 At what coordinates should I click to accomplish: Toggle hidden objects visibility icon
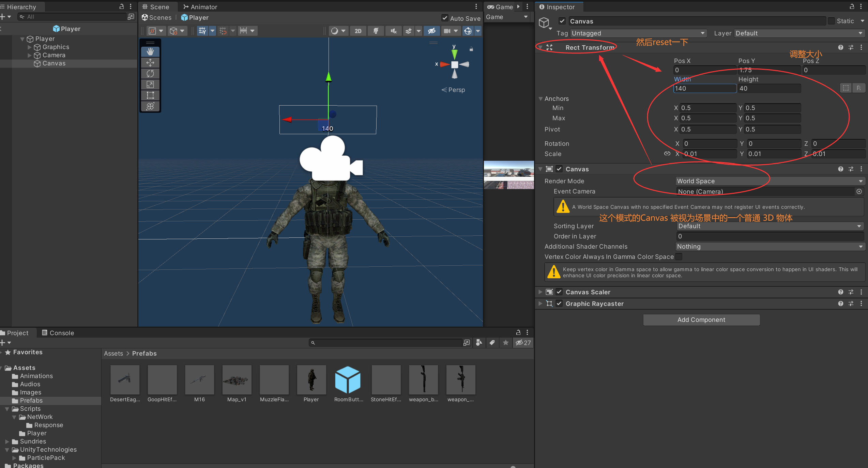coord(431,31)
